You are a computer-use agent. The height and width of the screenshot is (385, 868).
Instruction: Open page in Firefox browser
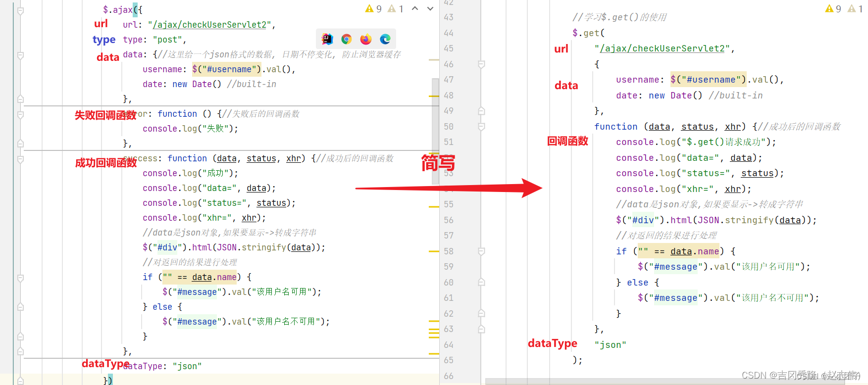click(x=366, y=39)
